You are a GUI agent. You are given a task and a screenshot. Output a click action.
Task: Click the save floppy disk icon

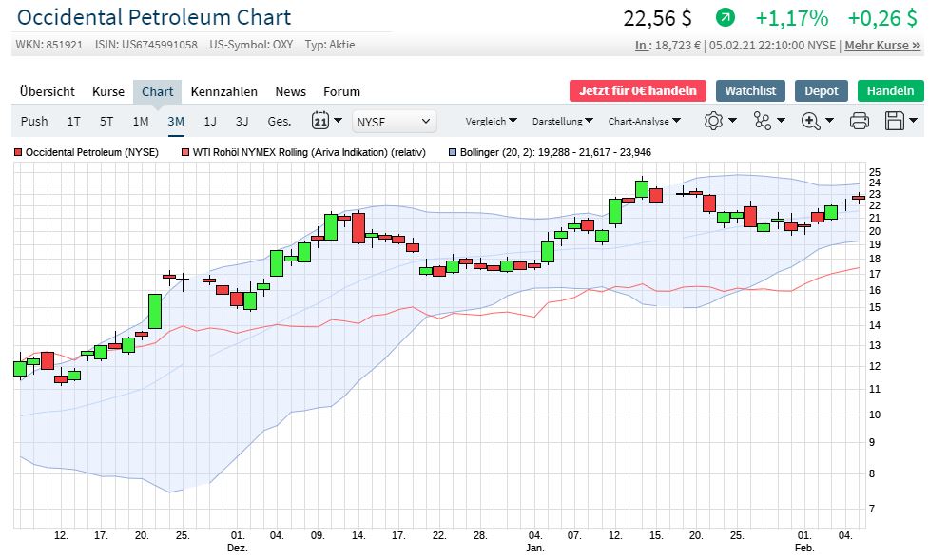(x=894, y=121)
